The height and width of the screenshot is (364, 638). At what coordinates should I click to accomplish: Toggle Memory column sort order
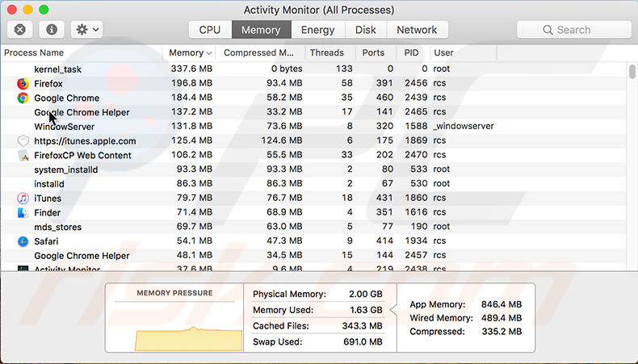(190, 53)
